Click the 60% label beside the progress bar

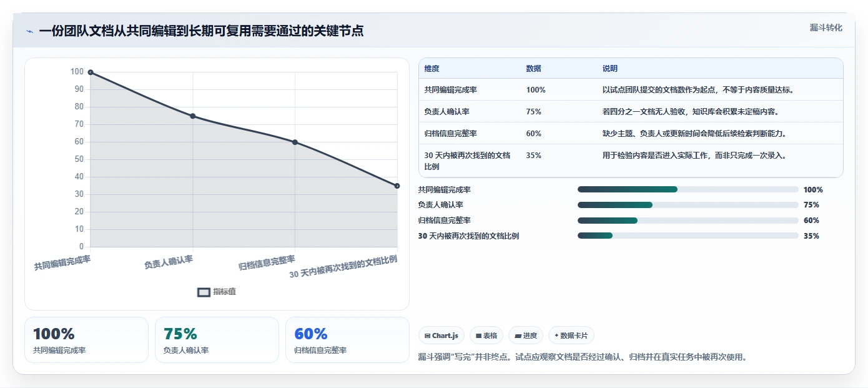(811, 221)
